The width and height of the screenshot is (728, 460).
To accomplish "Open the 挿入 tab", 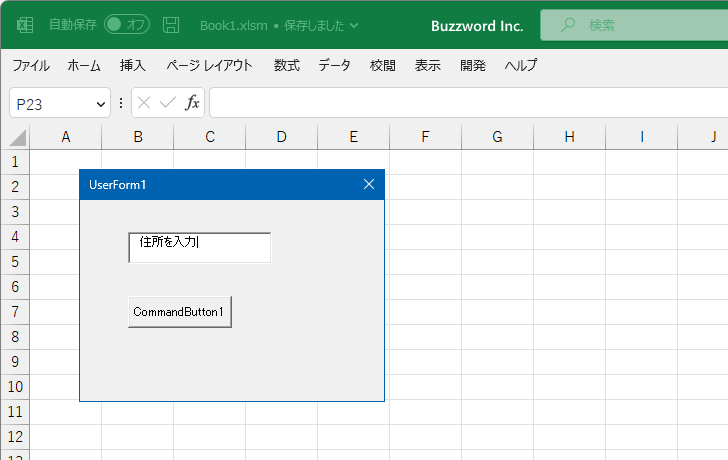I will (133, 65).
